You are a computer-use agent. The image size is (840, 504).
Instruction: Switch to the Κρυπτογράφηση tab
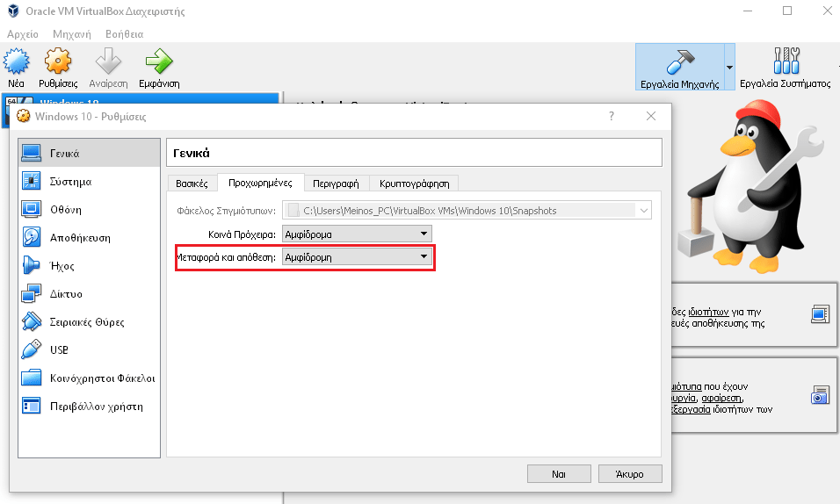tap(414, 184)
